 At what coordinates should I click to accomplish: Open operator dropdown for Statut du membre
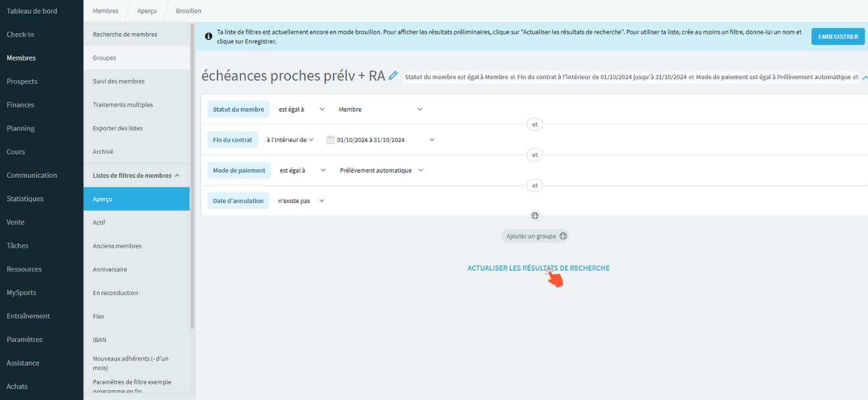[302, 109]
